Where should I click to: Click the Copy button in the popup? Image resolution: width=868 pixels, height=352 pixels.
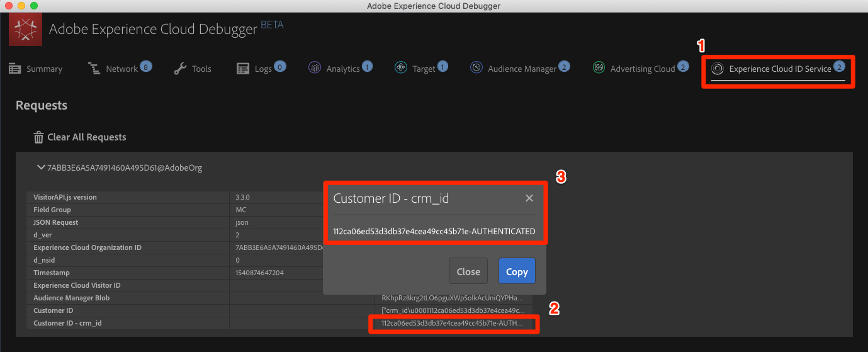click(x=517, y=271)
